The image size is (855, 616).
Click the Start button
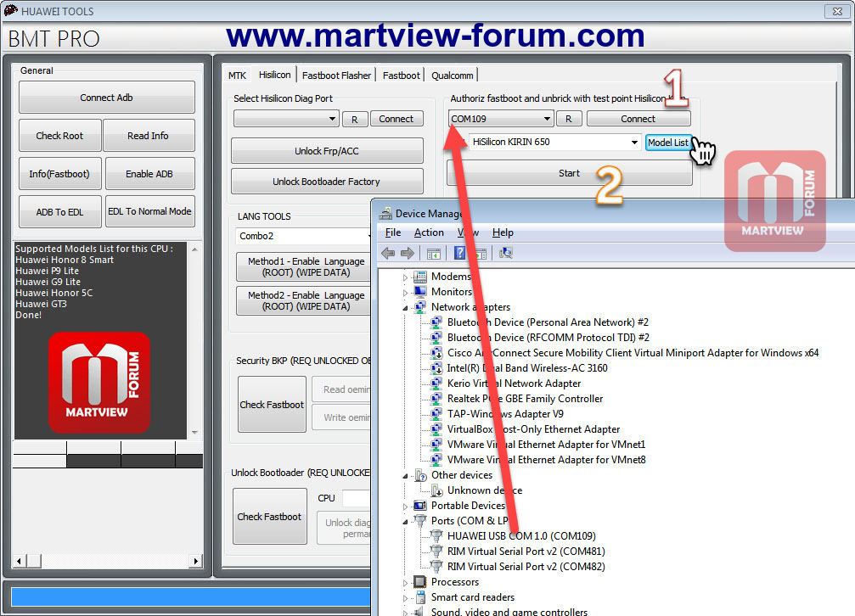[569, 173]
